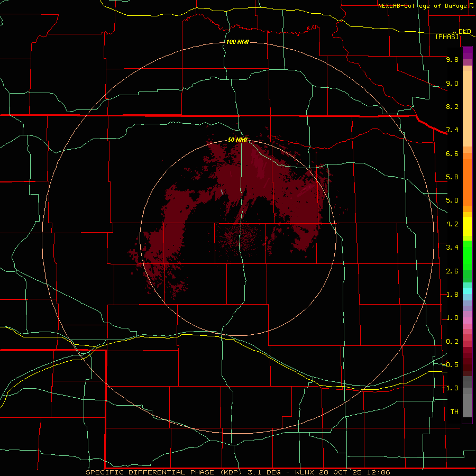Click the 50 NMI range ring label
The width and height of the screenshot is (476, 476).
click(x=237, y=140)
